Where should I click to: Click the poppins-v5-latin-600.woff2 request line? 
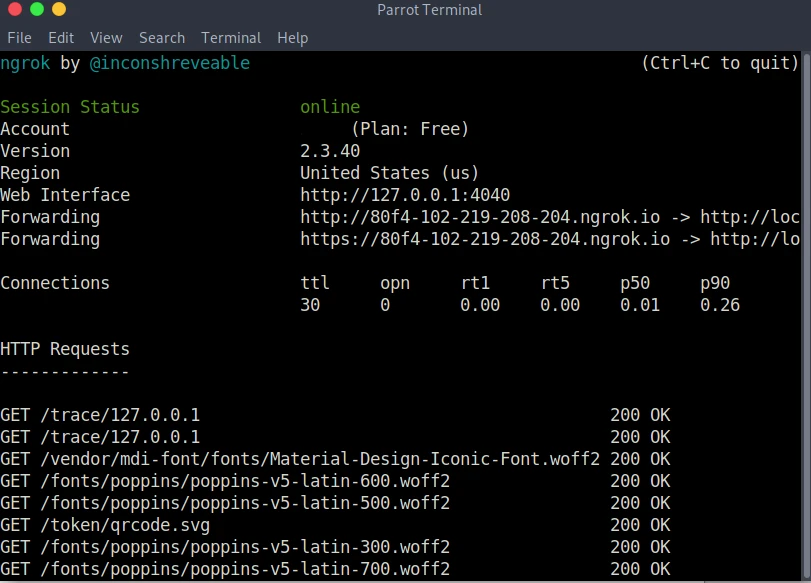pyautogui.click(x=225, y=481)
